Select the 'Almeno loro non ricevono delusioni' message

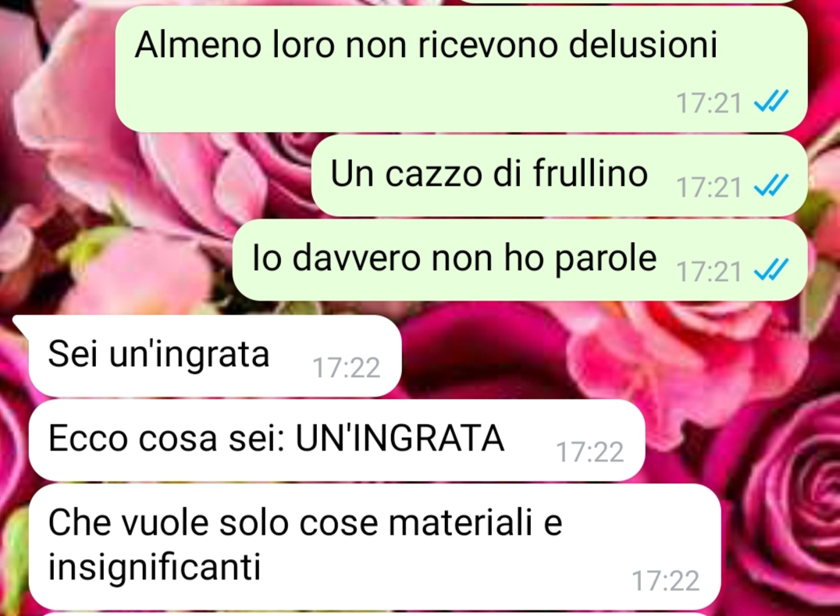click(x=461, y=69)
